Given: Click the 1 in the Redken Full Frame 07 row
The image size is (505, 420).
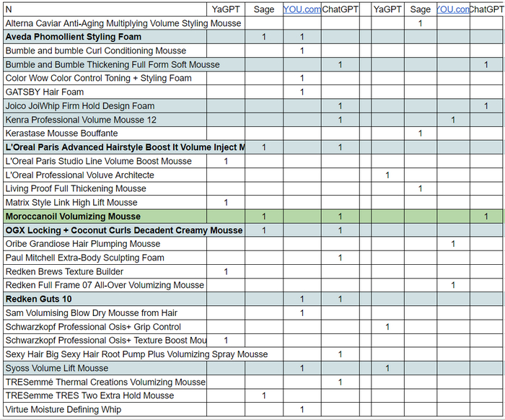Looking at the screenshot, I should (x=453, y=285).
